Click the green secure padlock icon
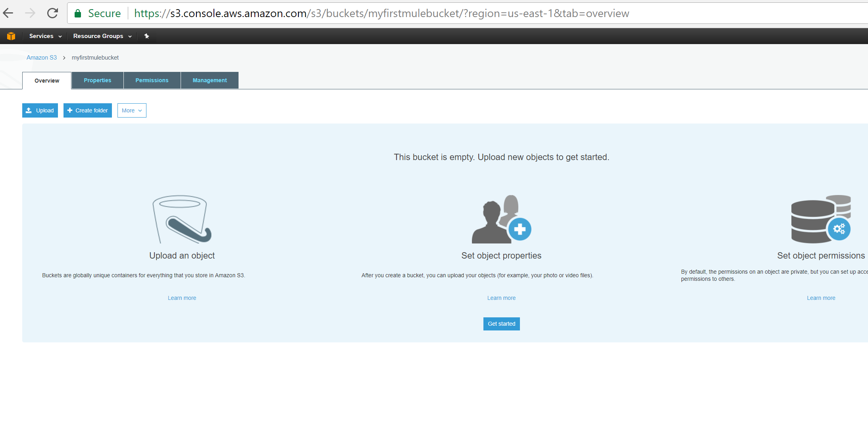868x423 pixels. tap(78, 14)
